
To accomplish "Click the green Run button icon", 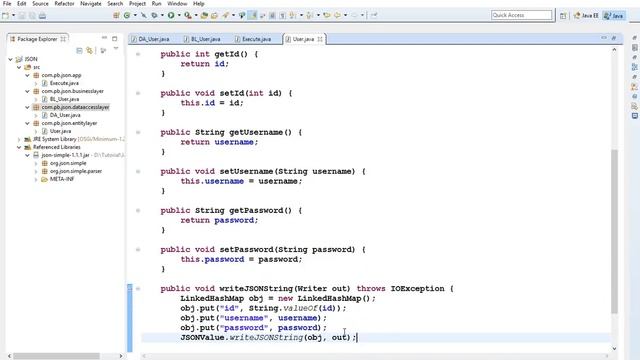I will tap(171, 16).
